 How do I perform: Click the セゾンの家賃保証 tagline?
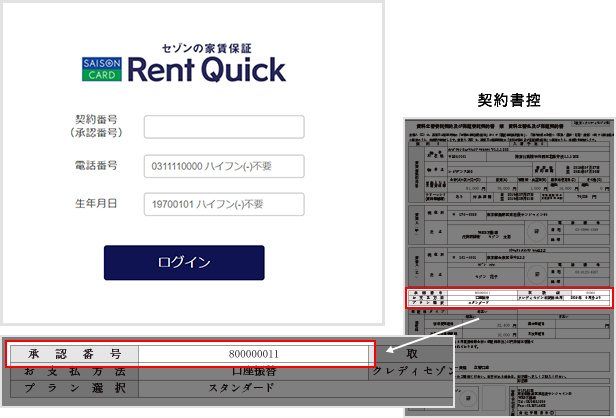click(207, 48)
